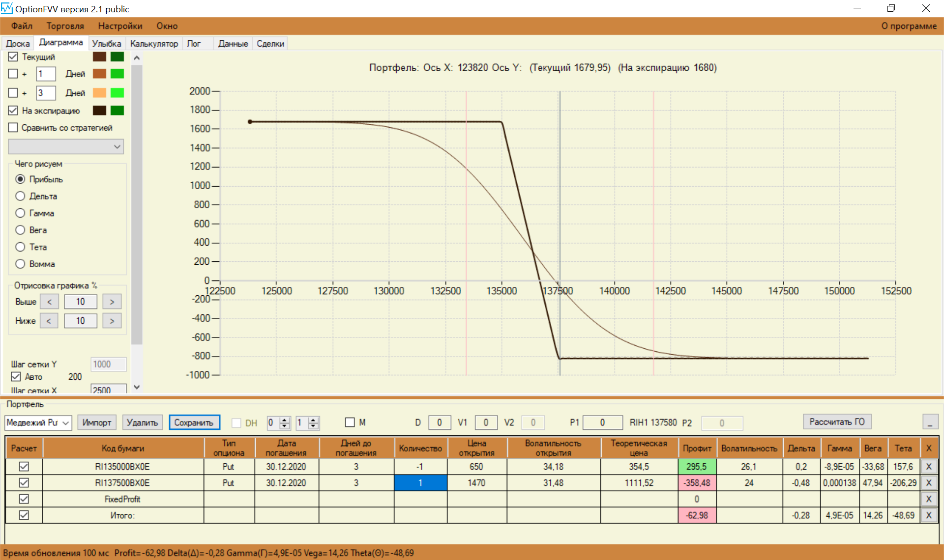Click the X icon in FixedProfit row
This screenshot has height=560, width=944.
pos(928,499)
